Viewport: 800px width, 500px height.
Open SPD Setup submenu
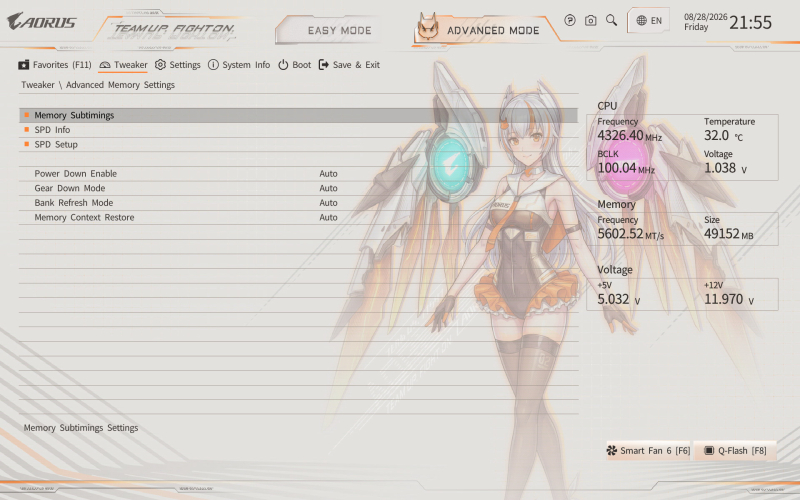(x=298, y=144)
